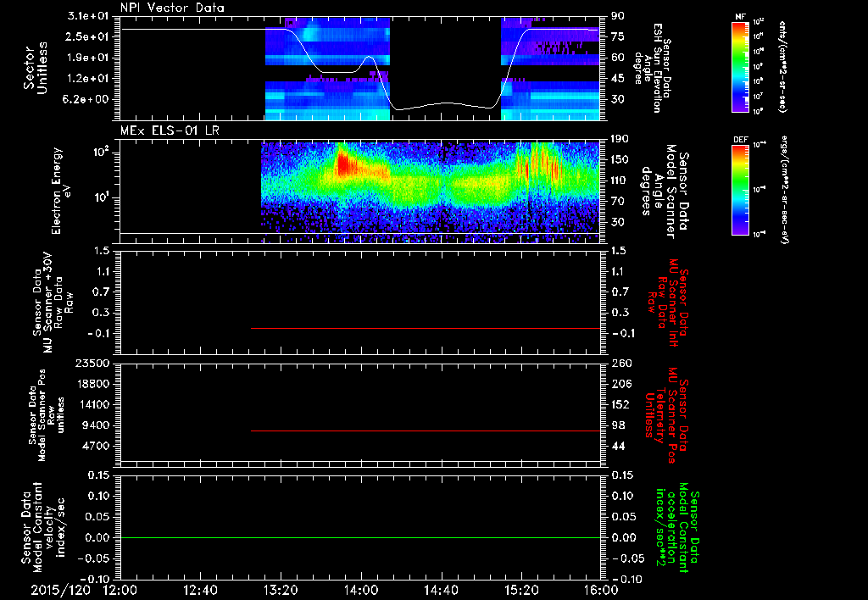This screenshot has height=600, width=868.
Task: Click the '14:40' time tick label
Action: tap(441, 590)
